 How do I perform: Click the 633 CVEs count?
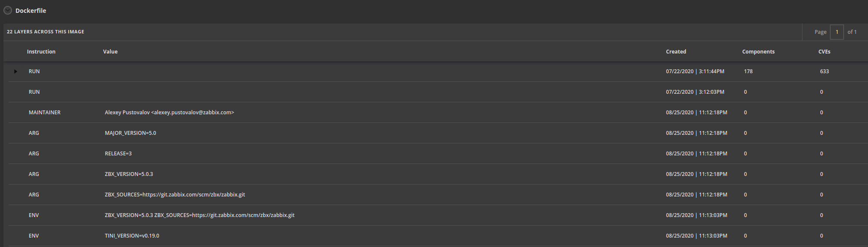(824, 71)
